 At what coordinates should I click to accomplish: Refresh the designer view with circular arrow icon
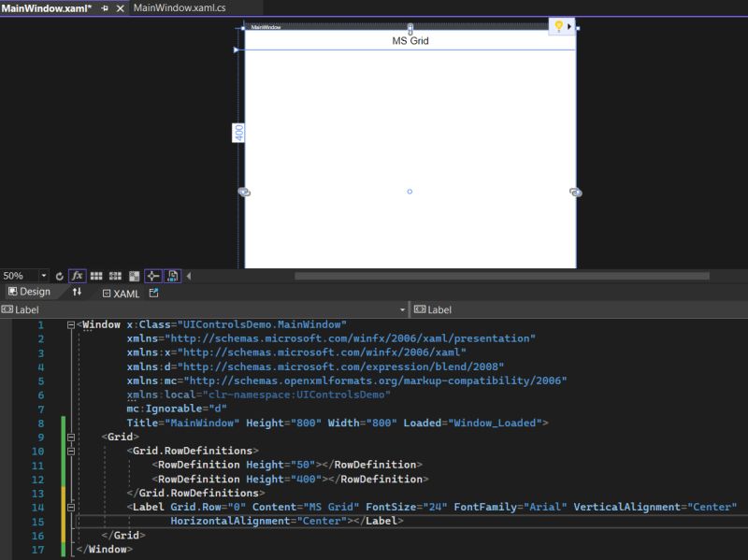tap(59, 275)
